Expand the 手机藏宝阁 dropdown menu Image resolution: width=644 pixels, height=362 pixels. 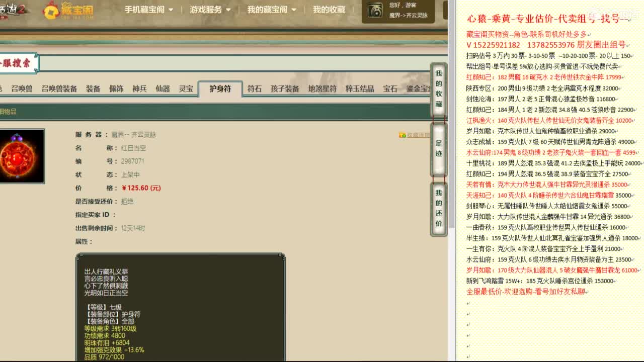[x=148, y=10]
